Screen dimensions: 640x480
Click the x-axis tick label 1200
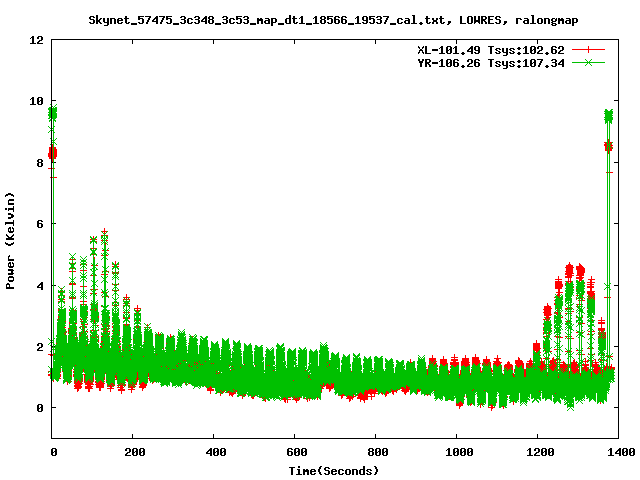pos(540,452)
